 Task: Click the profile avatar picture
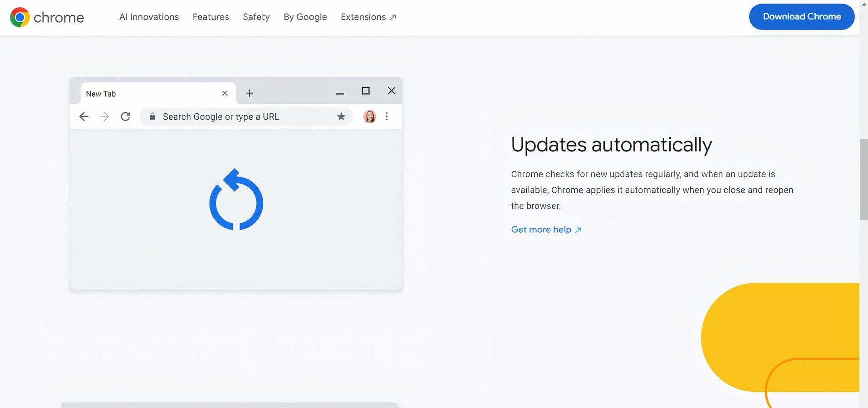pyautogui.click(x=369, y=117)
